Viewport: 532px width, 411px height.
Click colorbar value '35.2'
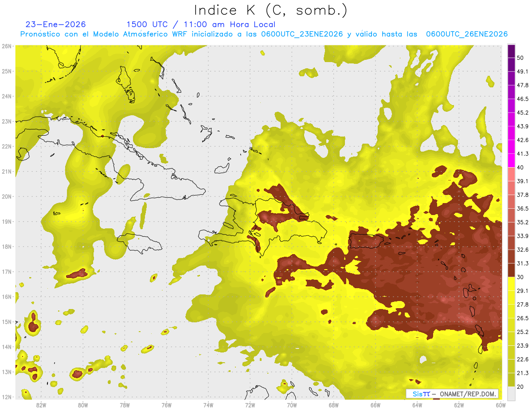click(x=523, y=222)
